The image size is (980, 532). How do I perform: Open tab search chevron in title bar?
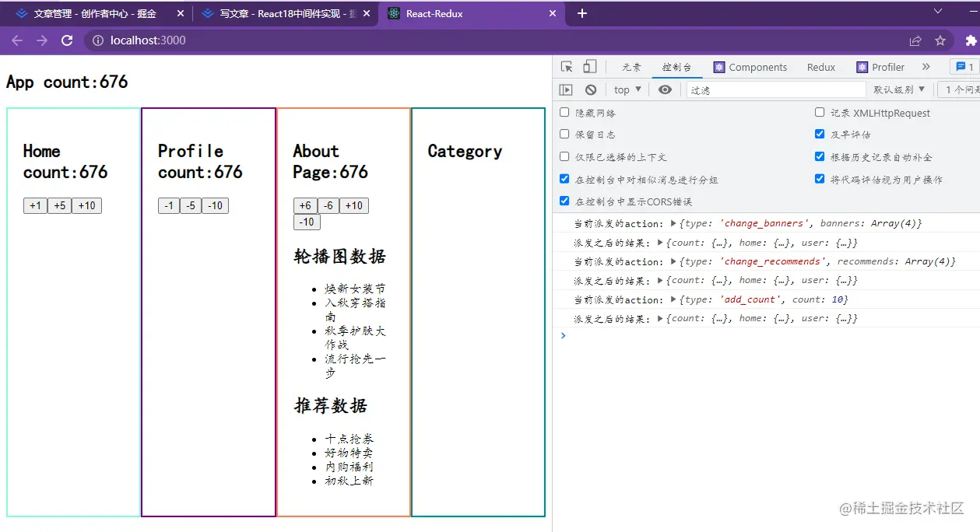click(x=938, y=11)
